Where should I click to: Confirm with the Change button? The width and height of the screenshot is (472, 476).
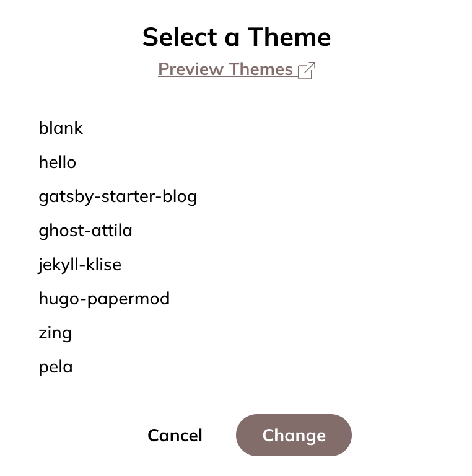(x=294, y=435)
